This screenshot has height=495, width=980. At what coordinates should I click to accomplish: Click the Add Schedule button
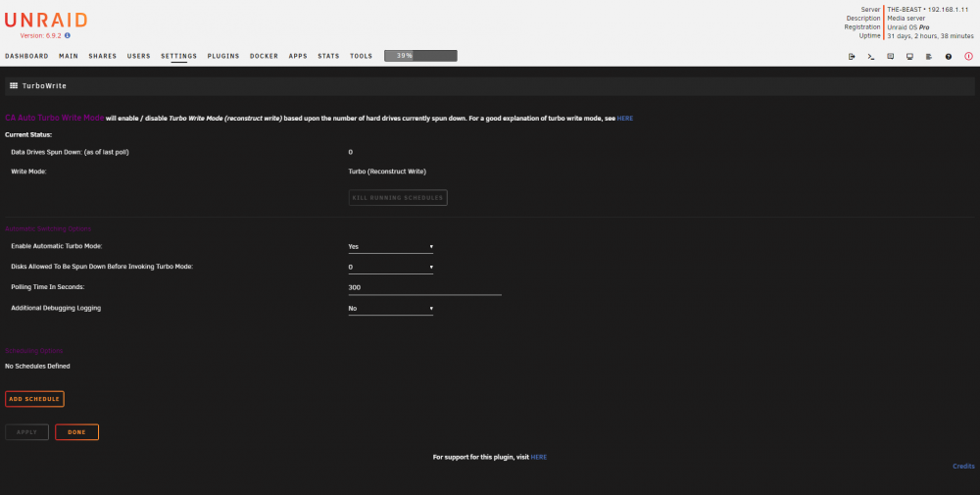[x=34, y=399]
